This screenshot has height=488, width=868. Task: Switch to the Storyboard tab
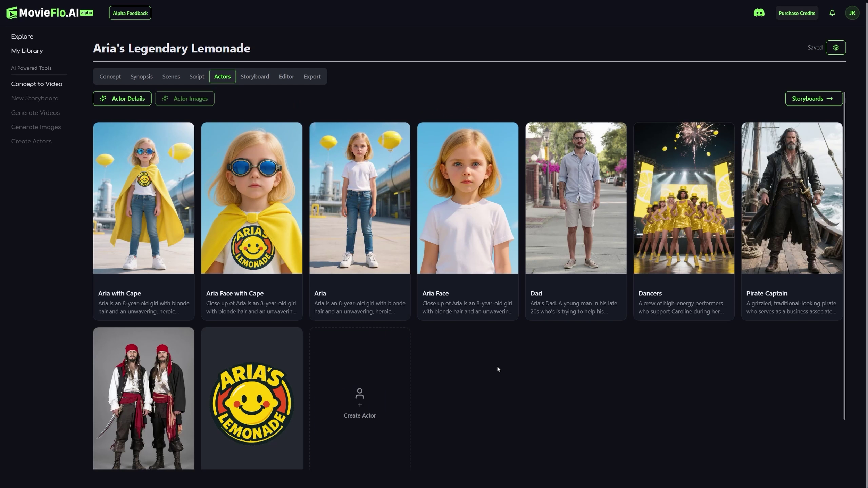point(254,76)
